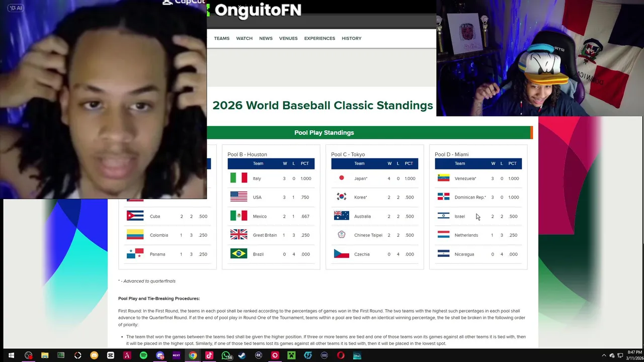This screenshot has width=644, height=362.
Task: Click USA team in Pool B
Action: [x=257, y=197]
